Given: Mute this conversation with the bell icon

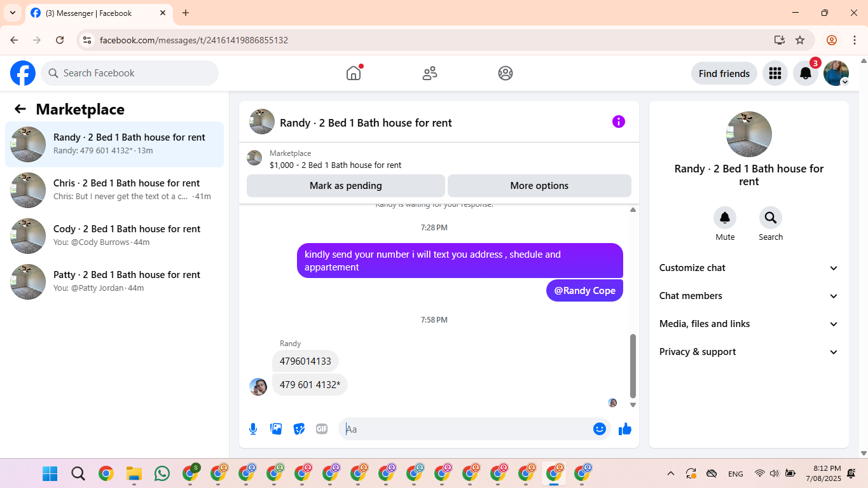Looking at the screenshot, I should (725, 218).
